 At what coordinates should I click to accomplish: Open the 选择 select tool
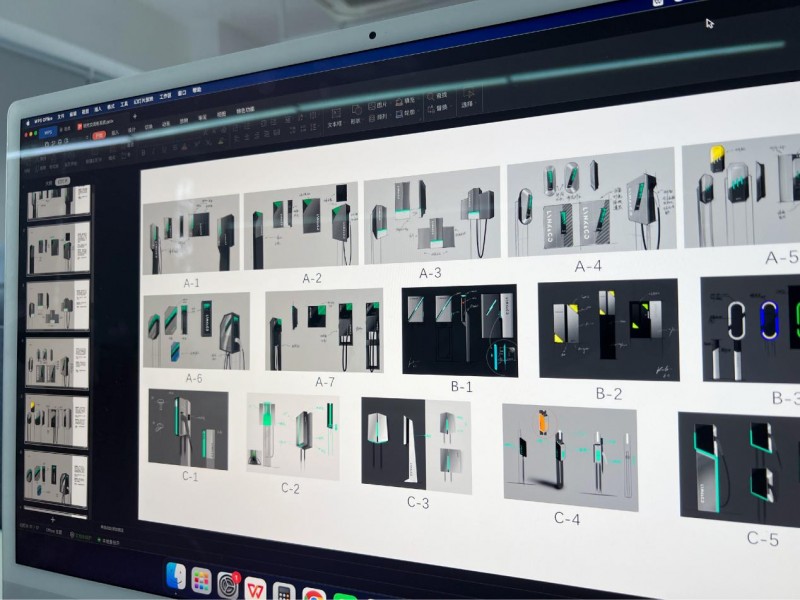(x=468, y=98)
